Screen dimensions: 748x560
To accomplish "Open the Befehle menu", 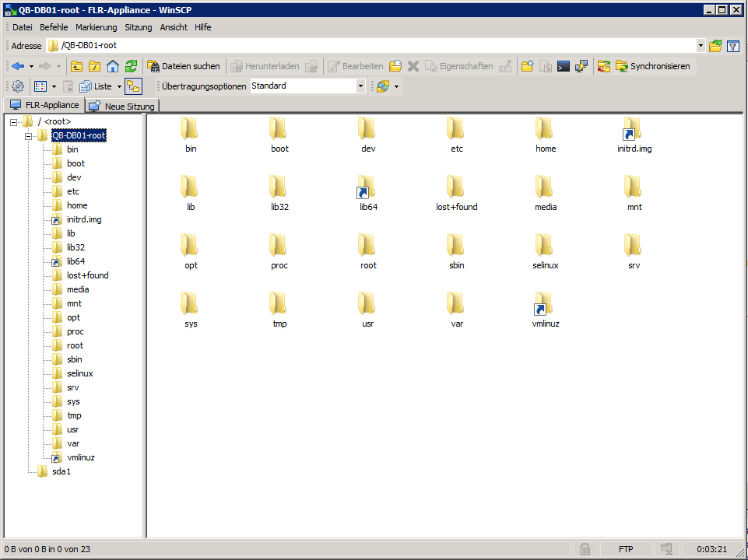I will click(x=54, y=27).
